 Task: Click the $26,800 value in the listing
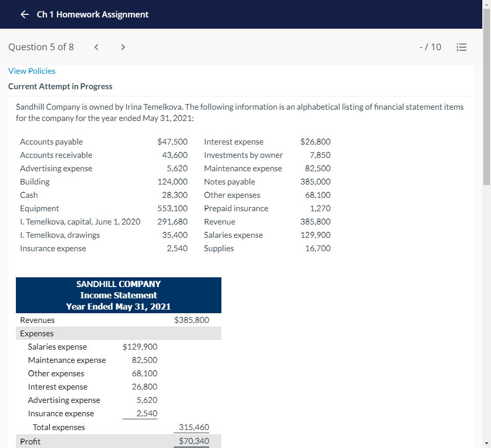(x=315, y=142)
